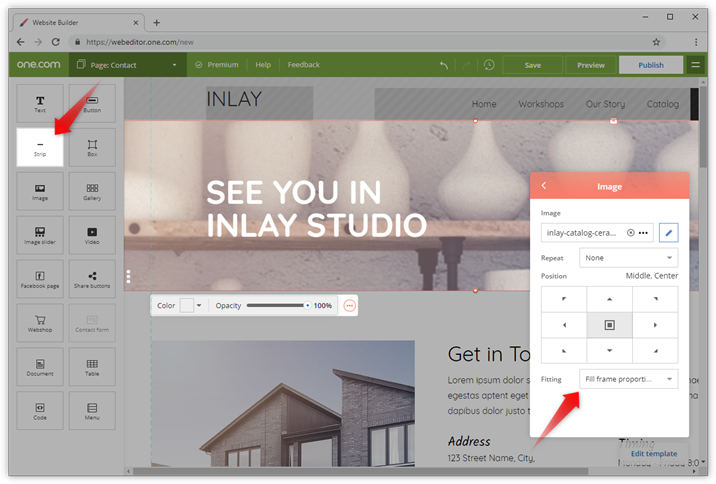Expand the Fitting dropdown
The width and height of the screenshot is (716, 484).
point(628,379)
